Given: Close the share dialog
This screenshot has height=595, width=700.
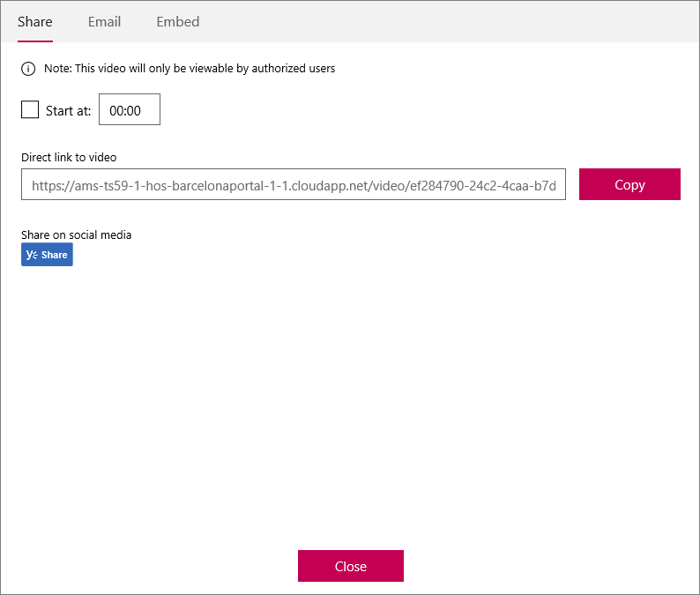Looking at the screenshot, I should coord(351,566).
